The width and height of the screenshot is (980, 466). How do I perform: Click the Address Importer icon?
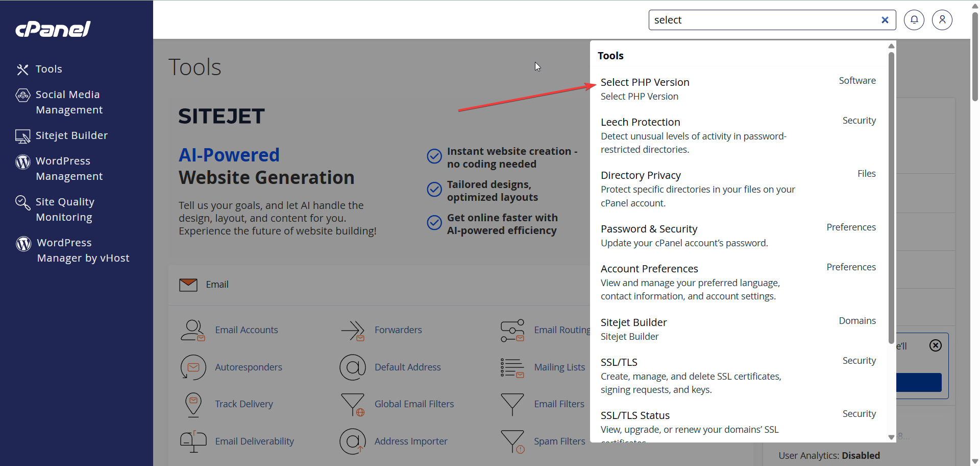tap(353, 441)
